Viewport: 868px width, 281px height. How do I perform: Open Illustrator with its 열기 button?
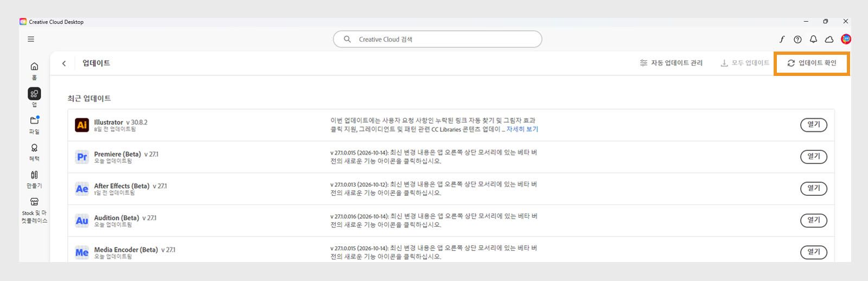click(814, 125)
